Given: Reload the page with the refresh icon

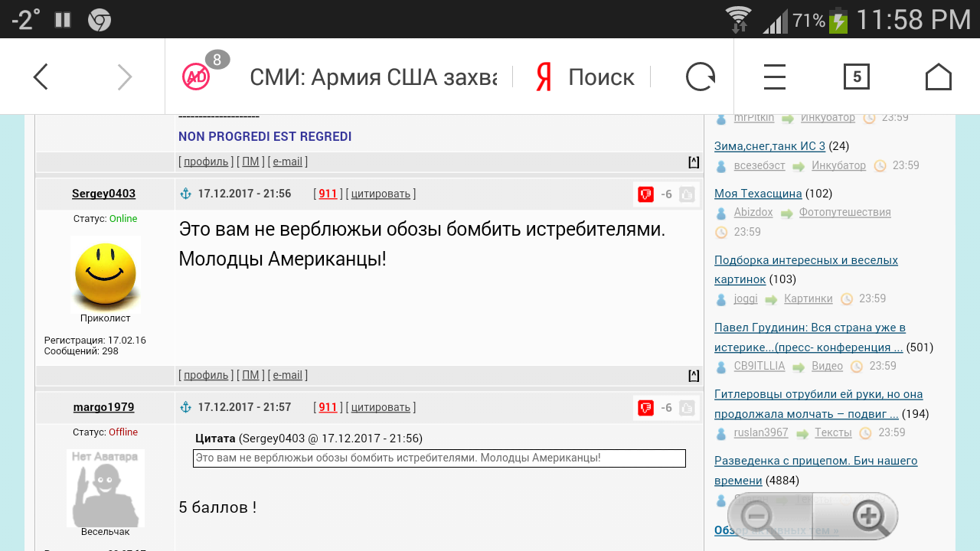Looking at the screenshot, I should tap(700, 77).
